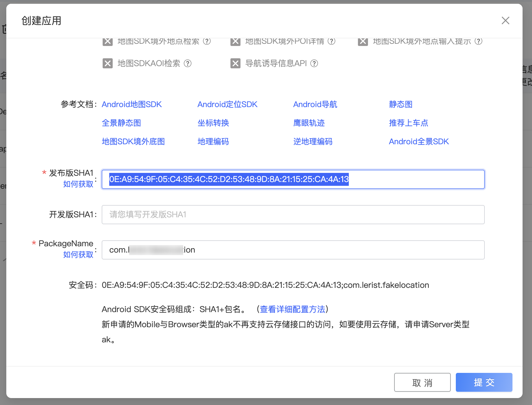Open 鹰眼轨迹 reference doc
The width and height of the screenshot is (532, 405).
click(x=309, y=123)
